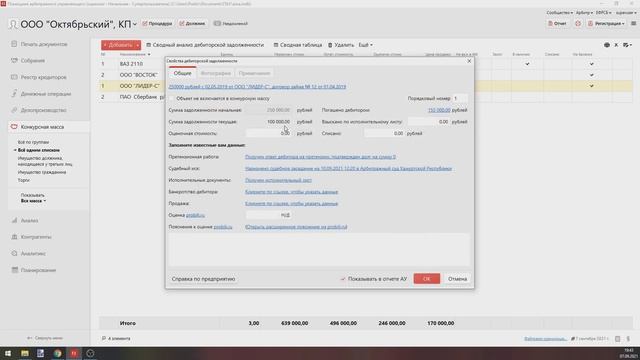
Task: Open the Продажа link
Action: (x=291, y=203)
